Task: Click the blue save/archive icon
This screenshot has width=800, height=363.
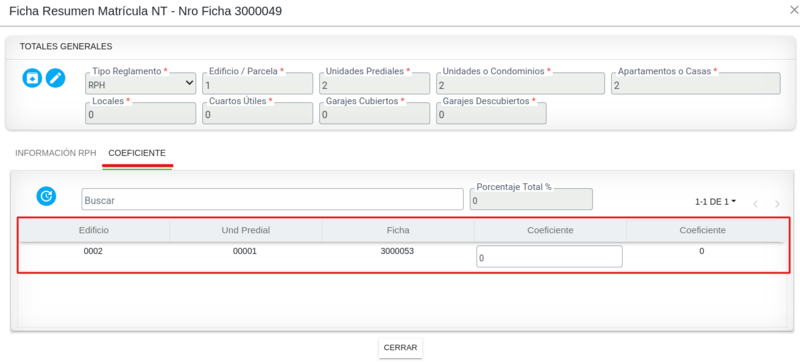Action: click(32, 78)
